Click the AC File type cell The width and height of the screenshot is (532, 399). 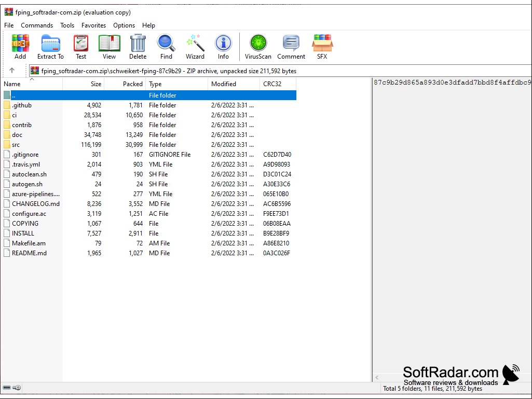coord(158,213)
